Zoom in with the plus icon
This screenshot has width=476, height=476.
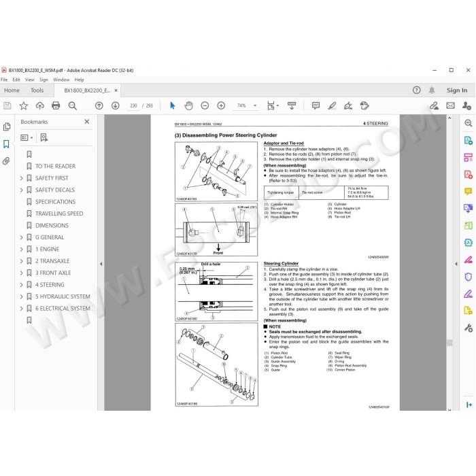pyautogui.click(x=221, y=105)
